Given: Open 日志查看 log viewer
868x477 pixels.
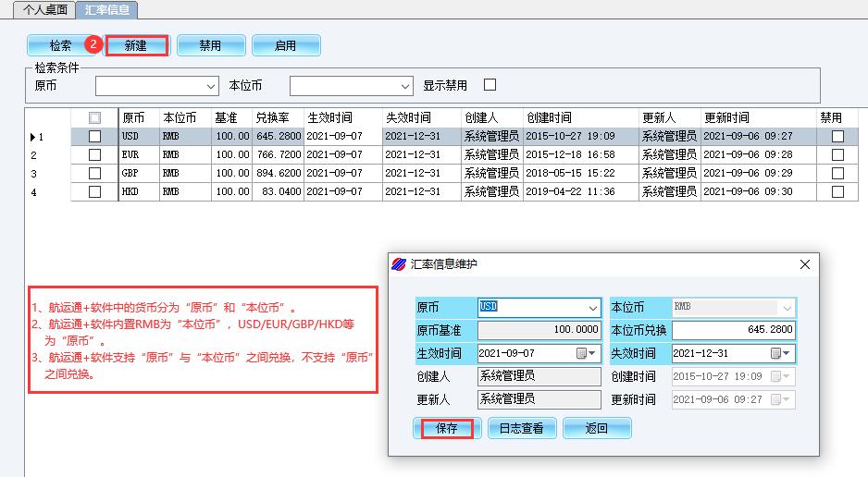Looking at the screenshot, I should click(521, 428).
